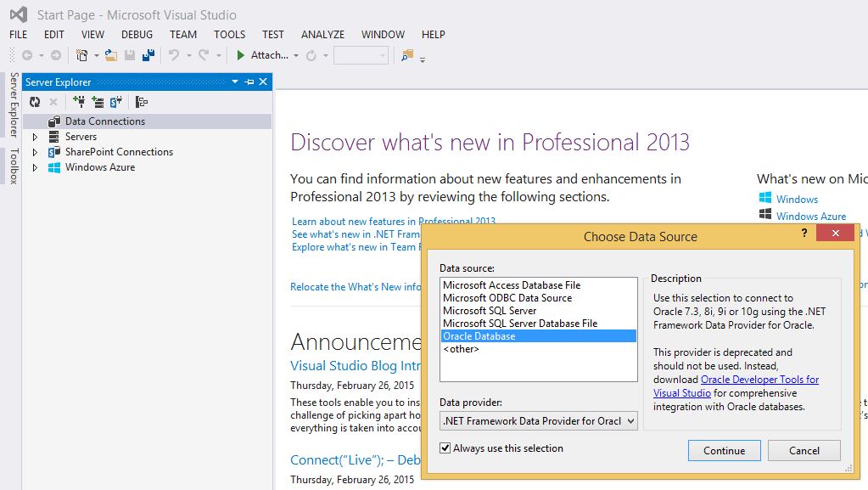Click the New Project toolbar icon
Screen dimensions: 868x490
tap(82, 55)
